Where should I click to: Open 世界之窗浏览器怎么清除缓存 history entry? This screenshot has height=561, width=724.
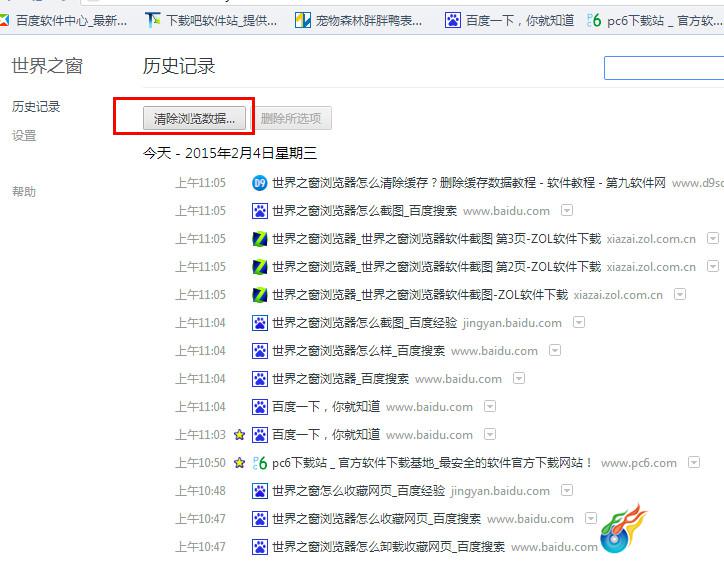click(x=469, y=183)
